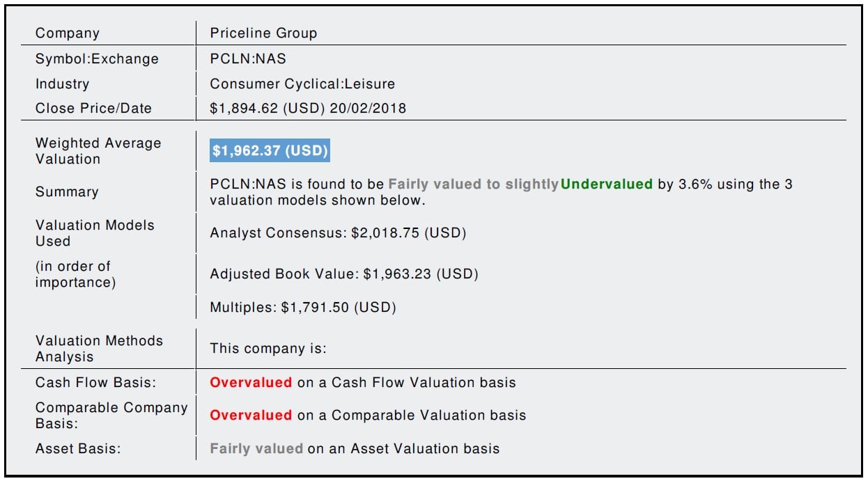The width and height of the screenshot is (868, 481).
Task: Click the Weighted Average Valuation label
Action: [98, 151]
